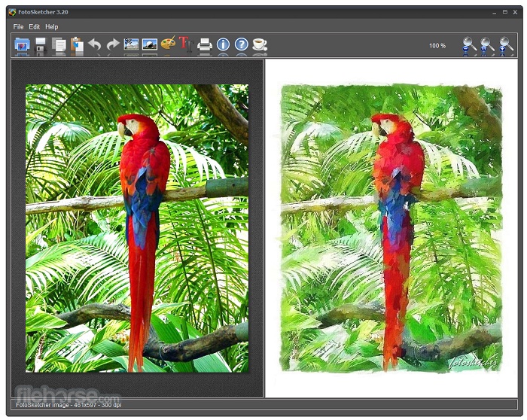Click the retouch result image icon
Viewport: 527px width, 420px height.
[149, 45]
